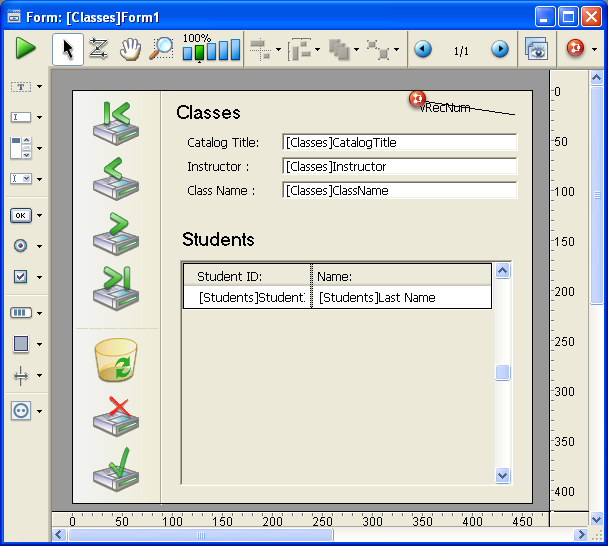608x546 pixels.
Task: Activate the hand move tool
Action: point(129,49)
